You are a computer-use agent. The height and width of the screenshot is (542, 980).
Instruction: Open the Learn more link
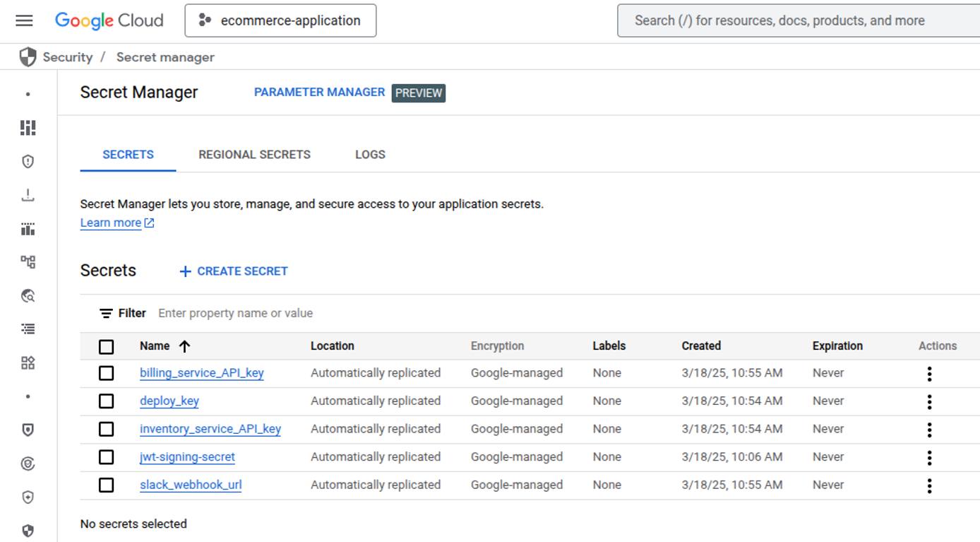[111, 222]
